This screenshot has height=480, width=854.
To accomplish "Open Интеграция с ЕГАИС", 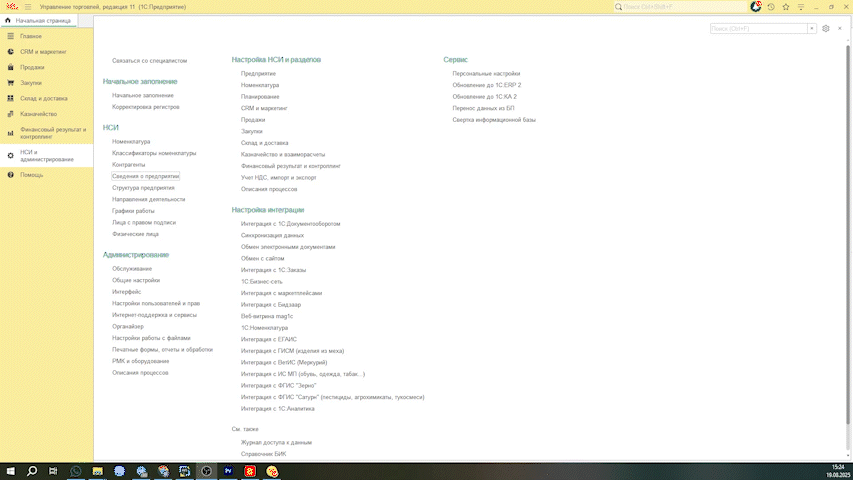I will point(269,339).
